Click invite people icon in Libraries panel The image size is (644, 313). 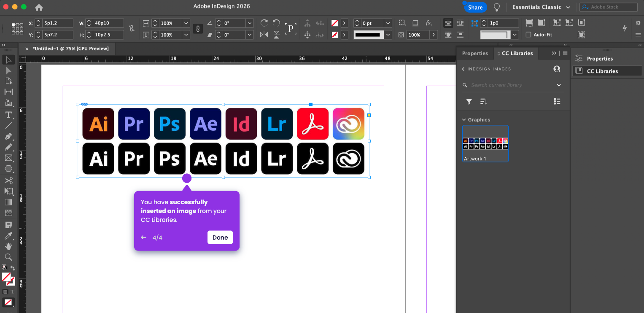557,69
